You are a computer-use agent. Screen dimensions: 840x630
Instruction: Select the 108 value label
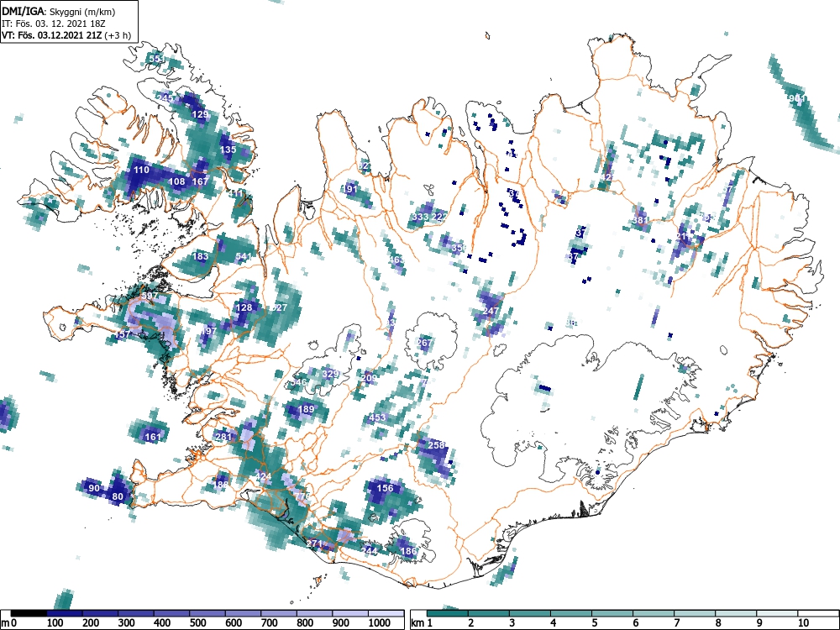pyautogui.click(x=176, y=181)
